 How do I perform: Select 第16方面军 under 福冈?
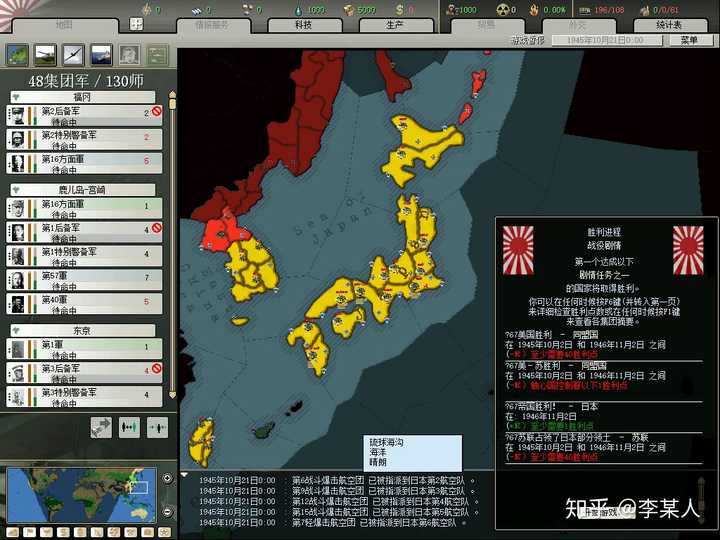[84, 163]
